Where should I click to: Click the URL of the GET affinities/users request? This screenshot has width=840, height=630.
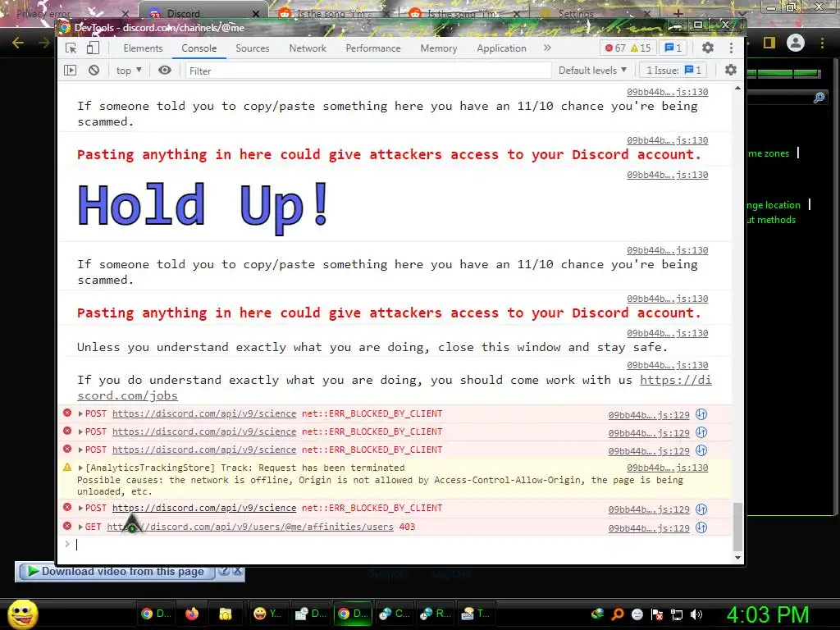[250, 527]
